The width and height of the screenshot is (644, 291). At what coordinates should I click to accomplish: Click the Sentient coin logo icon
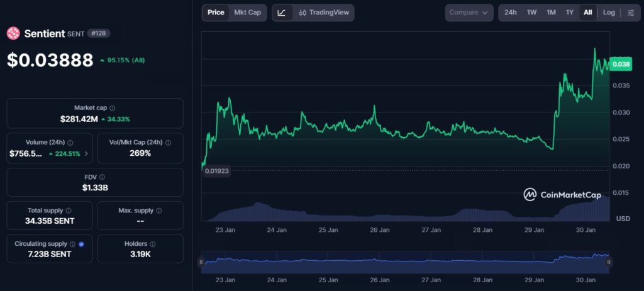(13, 33)
